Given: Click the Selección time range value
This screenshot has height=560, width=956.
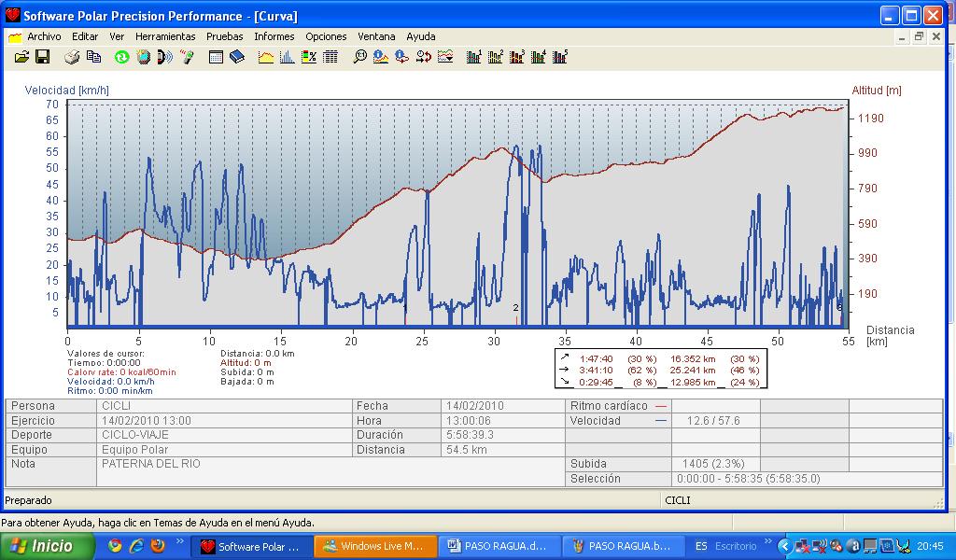Looking at the screenshot, I should (x=748, y=479).
